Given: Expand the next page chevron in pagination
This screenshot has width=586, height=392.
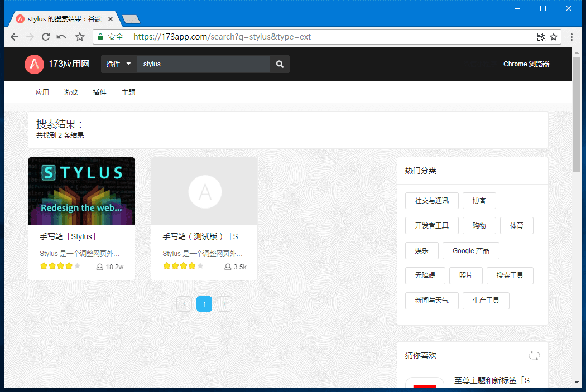Looking at the screenshot, I should (224, 304).
